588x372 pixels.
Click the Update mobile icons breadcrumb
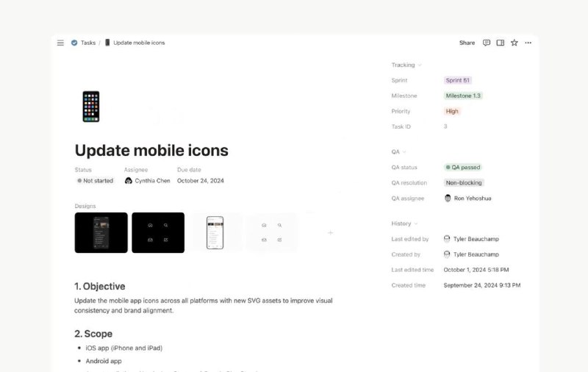tap(139, 43)
